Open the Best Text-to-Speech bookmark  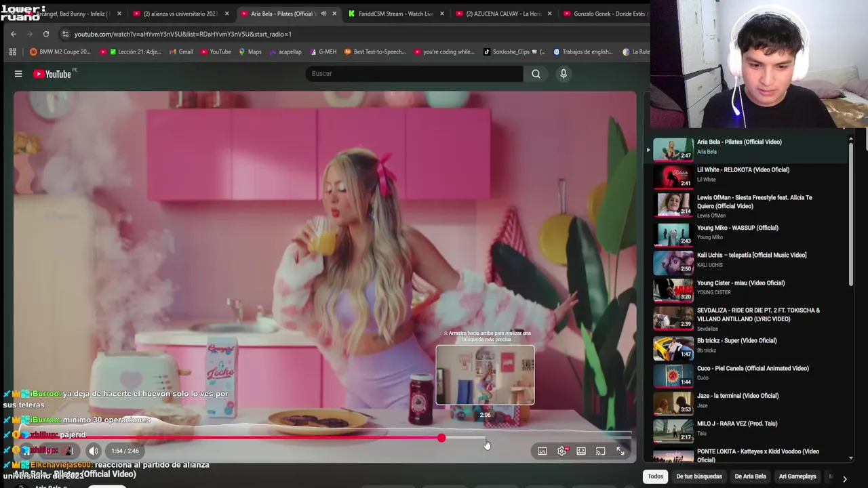coord(375,52)
